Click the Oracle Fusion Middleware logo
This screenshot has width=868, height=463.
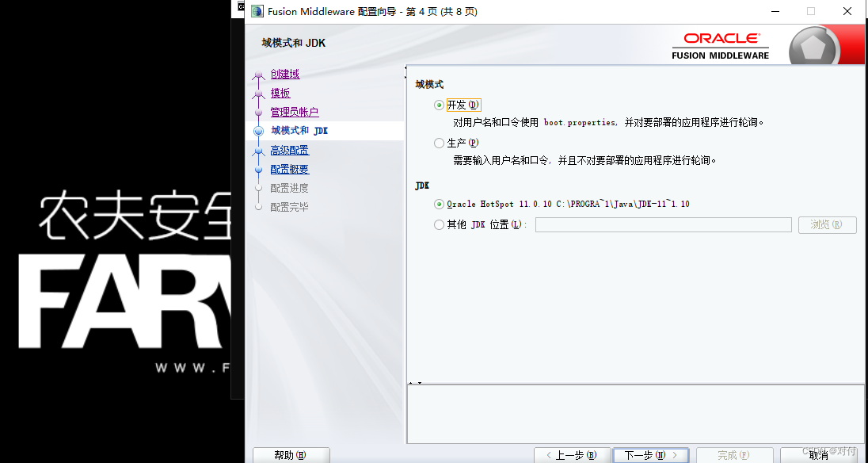point(720,46)
